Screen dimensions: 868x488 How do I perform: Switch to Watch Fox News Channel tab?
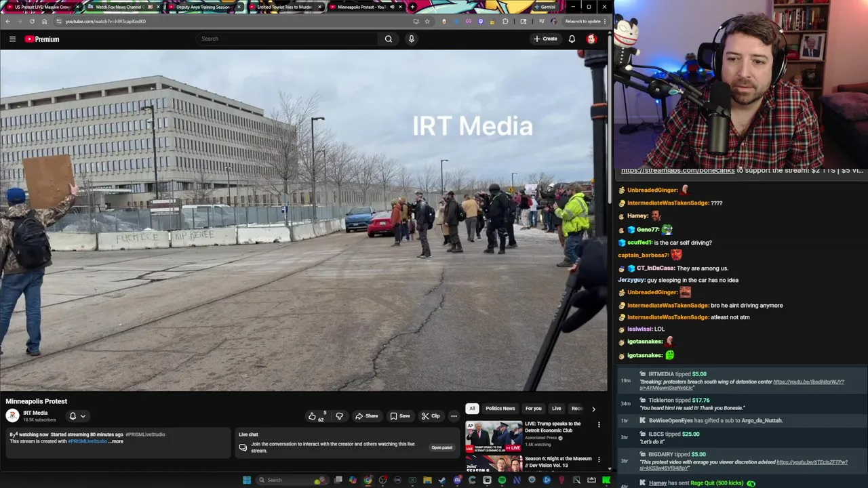click(123, 7)
